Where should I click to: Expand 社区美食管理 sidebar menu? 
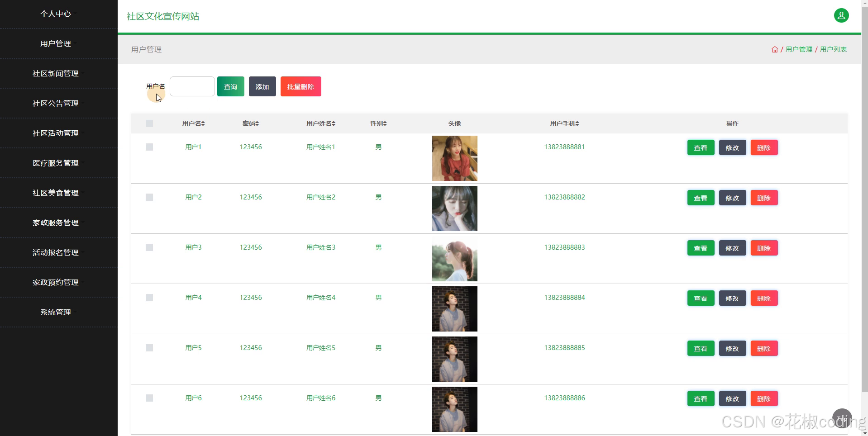click(59, 193)
